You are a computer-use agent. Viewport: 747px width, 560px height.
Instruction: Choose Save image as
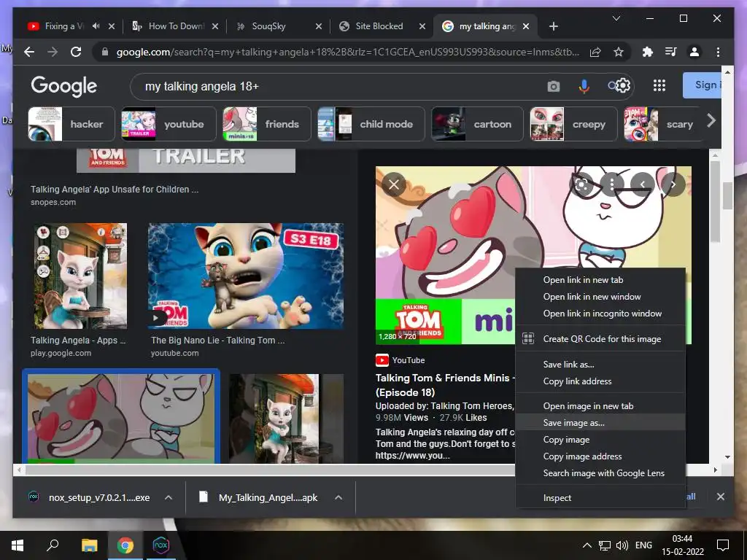[600, 423]
